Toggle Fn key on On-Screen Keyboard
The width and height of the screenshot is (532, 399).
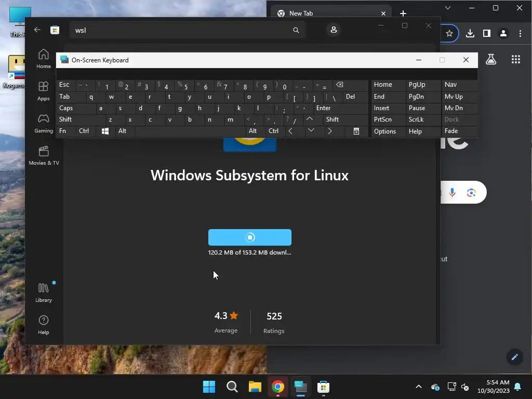point(66,131)
